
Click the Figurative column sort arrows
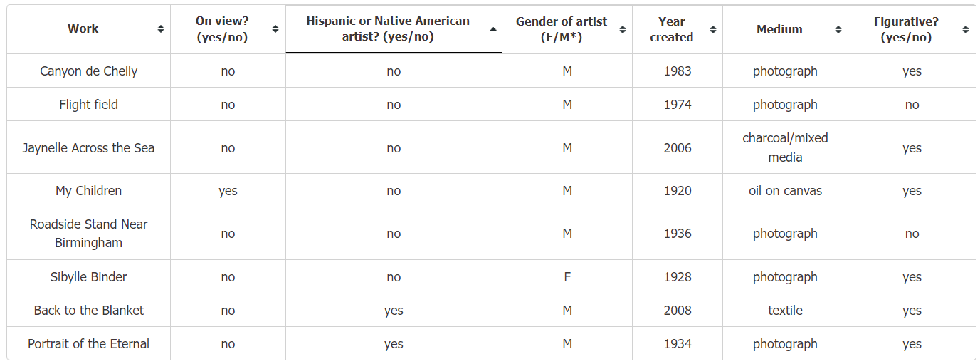[x=966, y=29]
